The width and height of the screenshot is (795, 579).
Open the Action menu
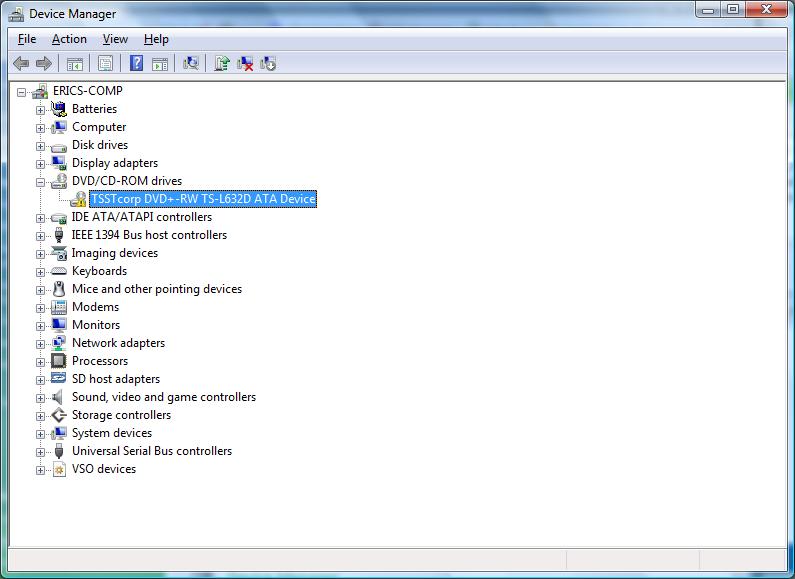tap(69, 39)
